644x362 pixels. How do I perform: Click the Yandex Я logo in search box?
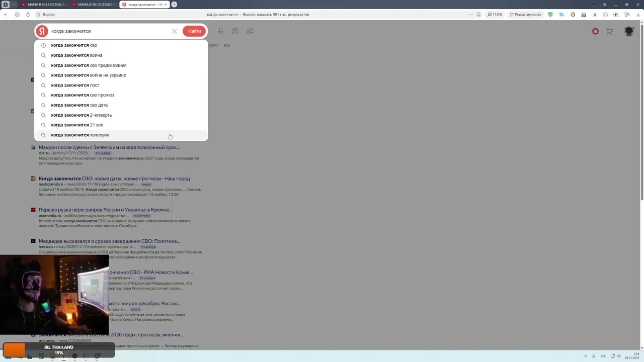pos(43,31)
